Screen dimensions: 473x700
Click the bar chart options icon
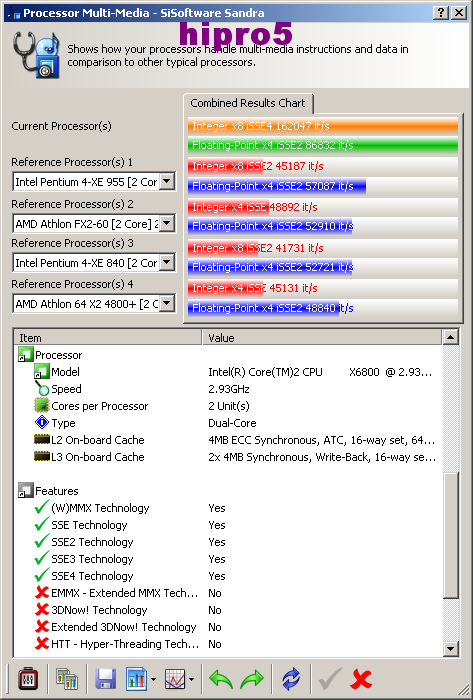(137, 679)
